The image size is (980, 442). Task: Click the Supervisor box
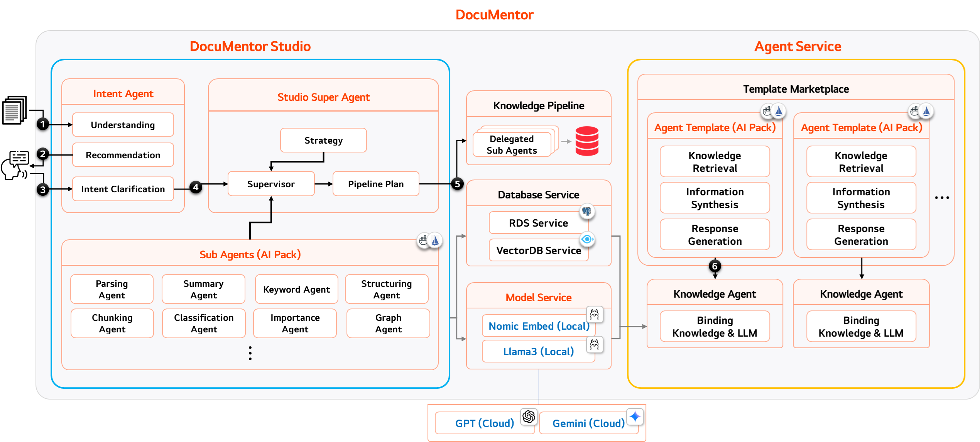pos(271,184)
